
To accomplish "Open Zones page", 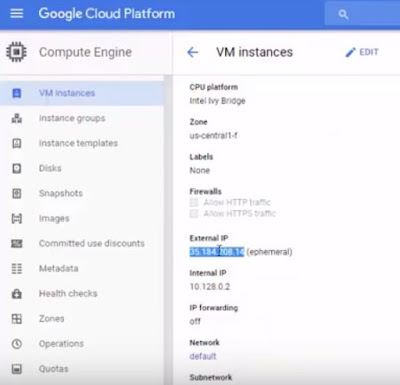I will (x=52, y=319).
